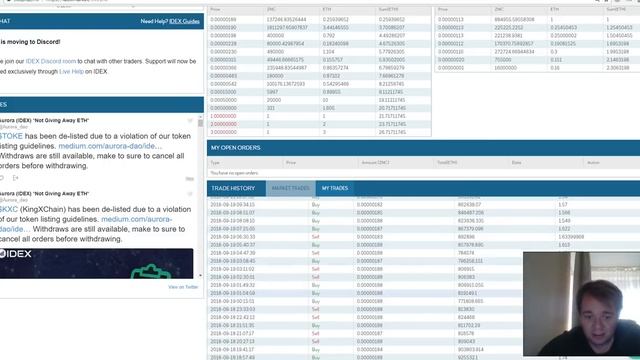640x360 pixels.
Task: Select trade row dated 2018-09-19 01:49:32
Action: pos(365,285)
